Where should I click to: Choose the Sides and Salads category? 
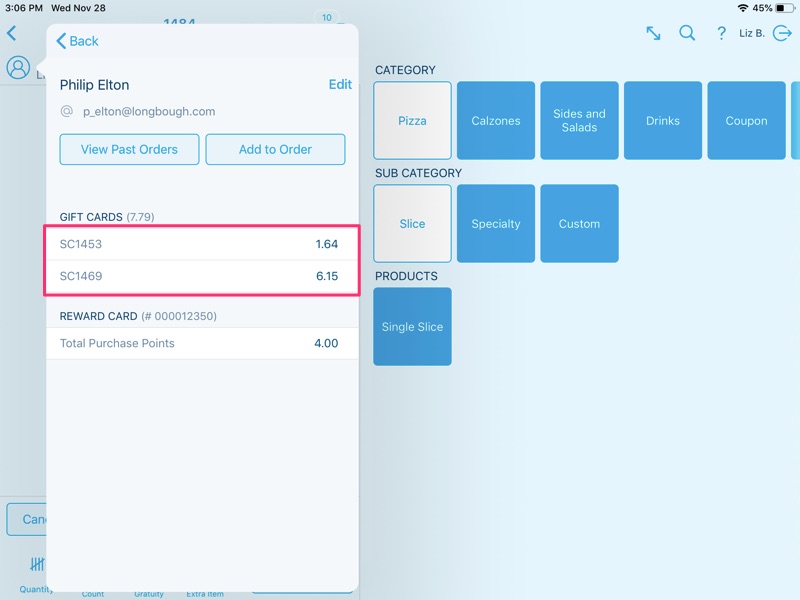click(x=579, y=121)
